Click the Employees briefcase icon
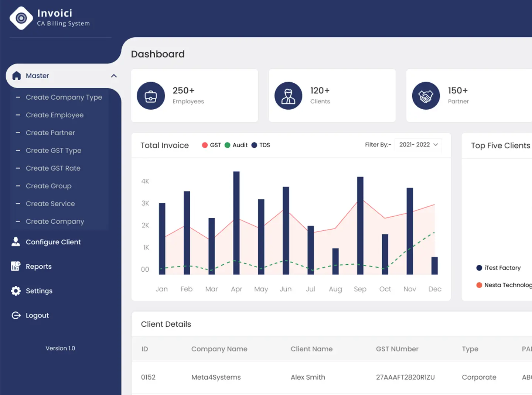The height and width of the screenshot is (395, 532). [151, 96]
